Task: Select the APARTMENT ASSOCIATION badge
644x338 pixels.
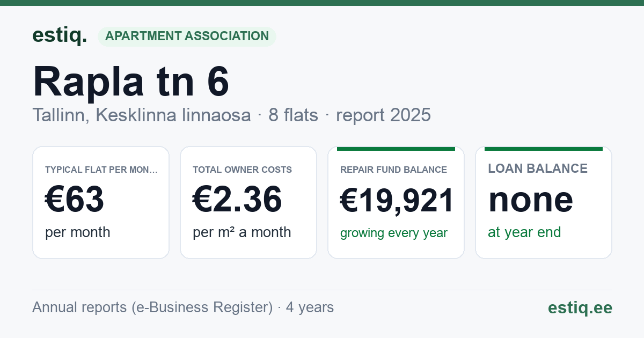Action: [187, 36]
